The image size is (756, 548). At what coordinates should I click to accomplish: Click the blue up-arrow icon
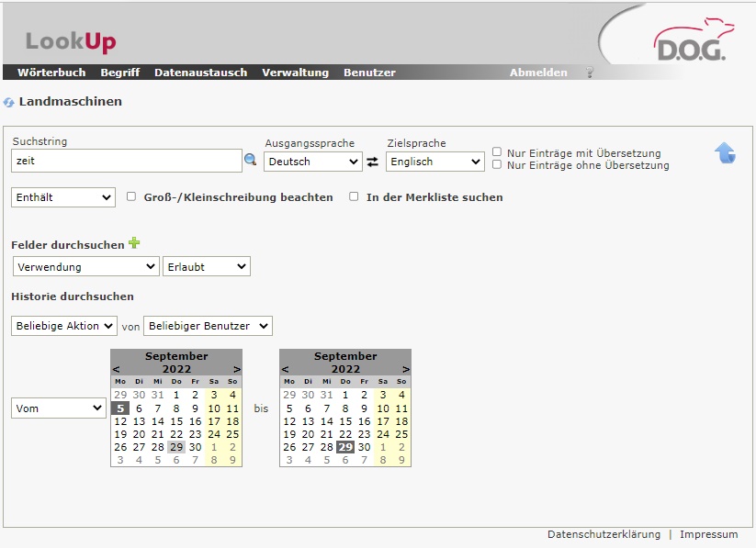pyautogui.click(x=725, y=153)
